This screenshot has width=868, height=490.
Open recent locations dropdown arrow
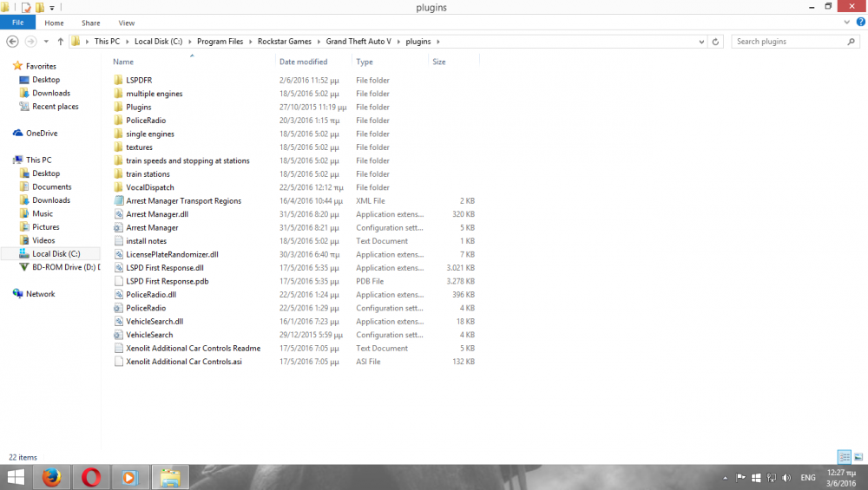[x=46, y=42]
